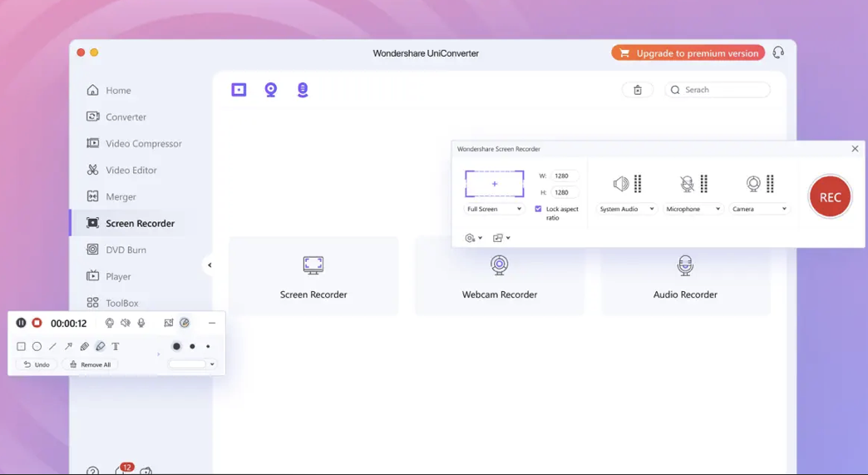This screenshot has width=868, height=475.
Task: Minimize the floating recording toolbar
Action: coord(212,323)
